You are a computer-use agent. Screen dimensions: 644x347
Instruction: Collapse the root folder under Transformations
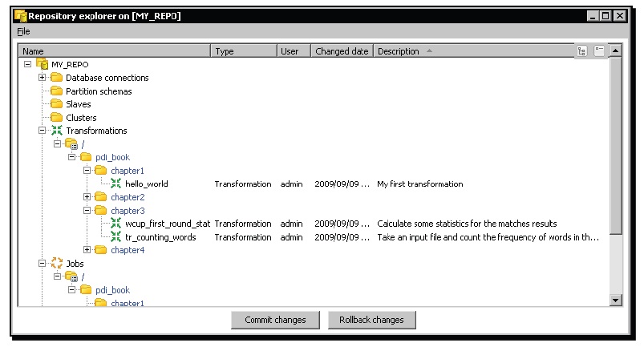[x=57, y=143]
